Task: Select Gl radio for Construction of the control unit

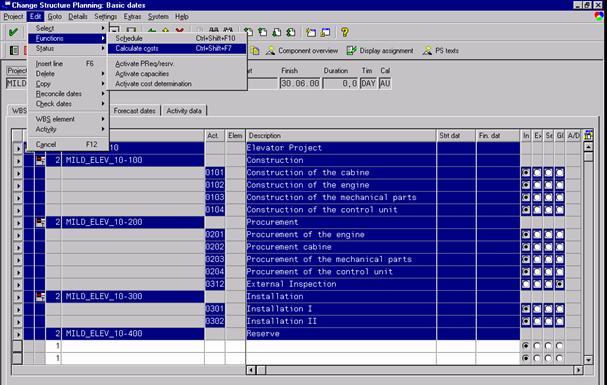Action: click(x=559, y=210)
